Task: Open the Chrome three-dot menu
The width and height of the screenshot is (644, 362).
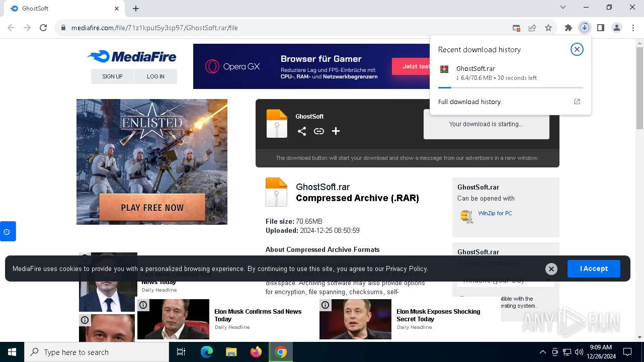Action: [633, 28]
